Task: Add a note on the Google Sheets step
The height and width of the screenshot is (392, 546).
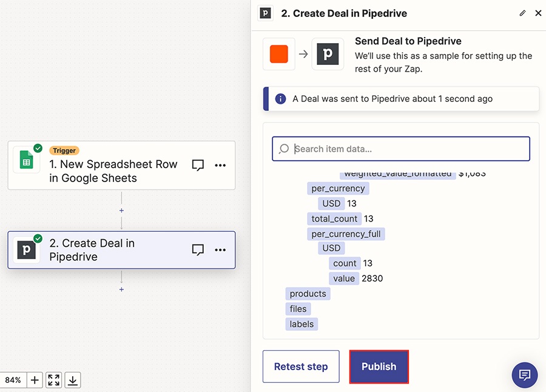Action: [198, 164]
